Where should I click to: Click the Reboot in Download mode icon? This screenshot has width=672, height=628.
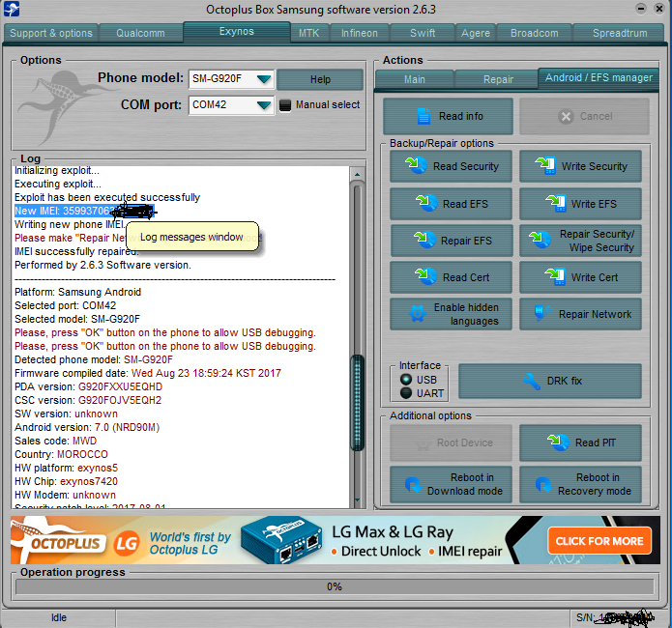[413, 484]
